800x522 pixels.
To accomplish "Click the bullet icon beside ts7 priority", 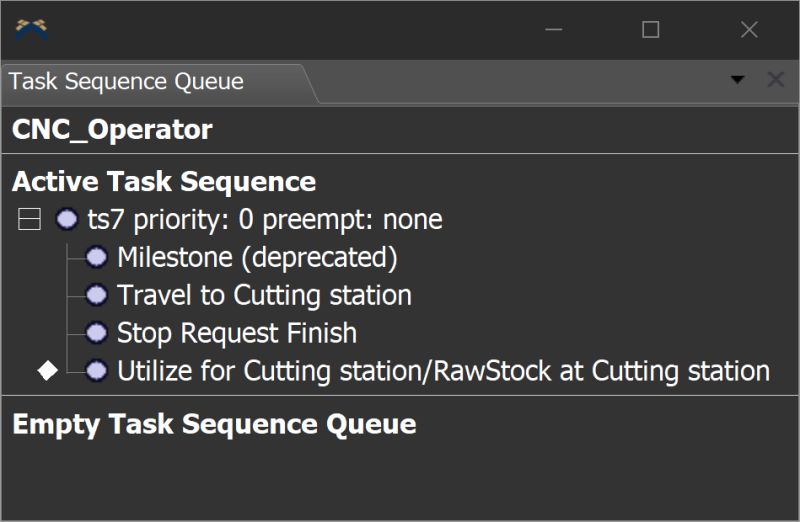I will coord(66,220).
